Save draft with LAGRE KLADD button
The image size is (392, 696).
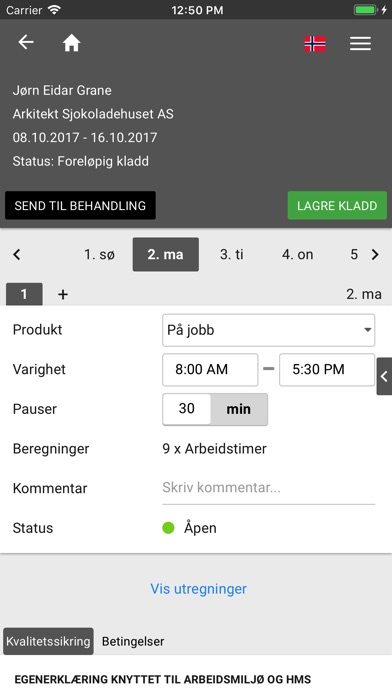click(337, 205)
